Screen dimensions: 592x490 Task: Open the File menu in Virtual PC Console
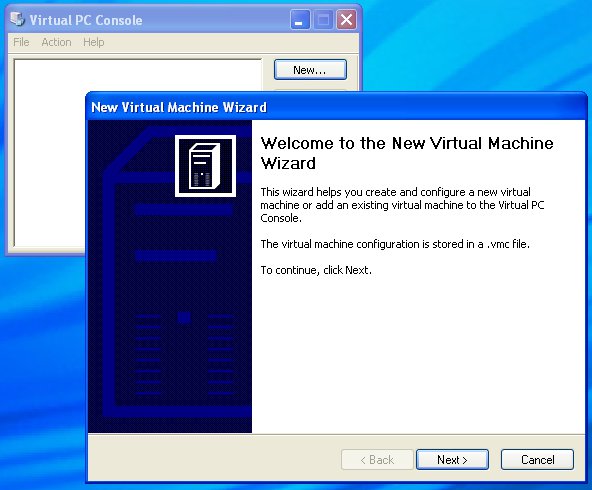[21, 42]
